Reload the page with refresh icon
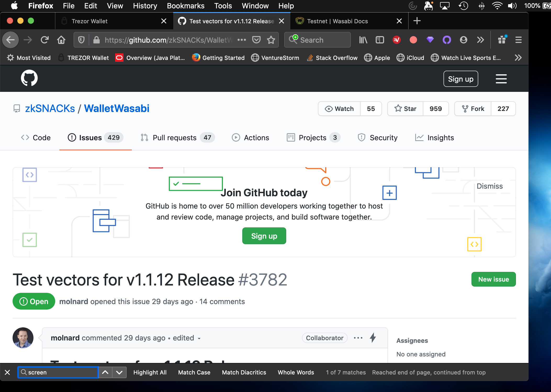 click(x=45, y=40)
